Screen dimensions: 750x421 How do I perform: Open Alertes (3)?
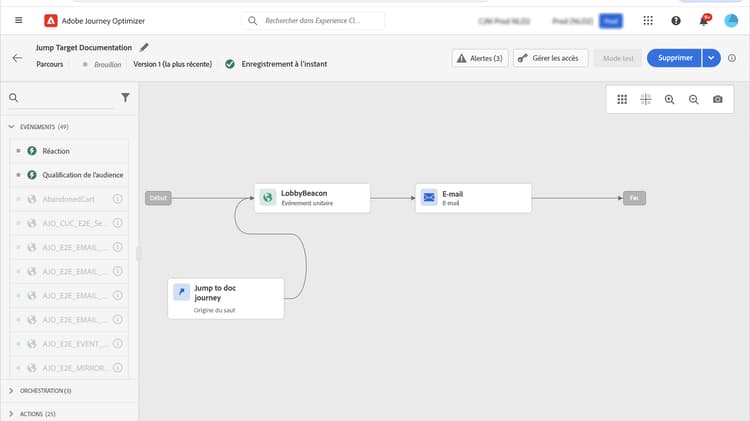tap(480, 58)
